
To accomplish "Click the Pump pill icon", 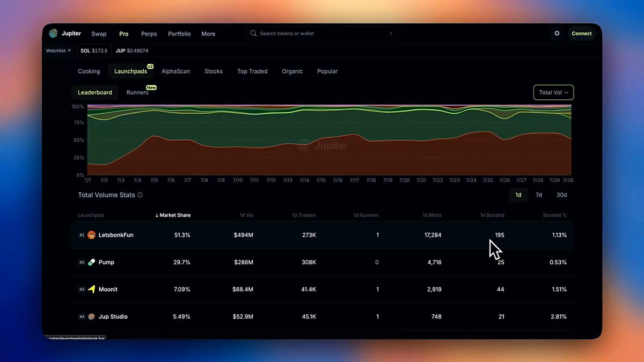I will [x=92, y=262].
